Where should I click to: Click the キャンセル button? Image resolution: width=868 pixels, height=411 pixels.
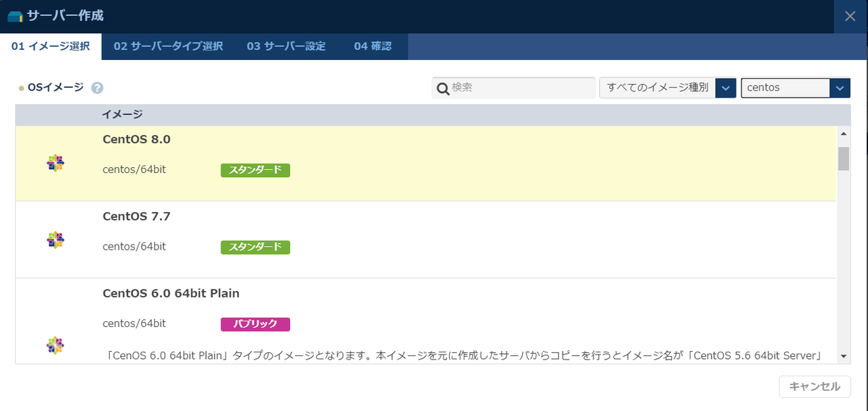coord(814,386)
